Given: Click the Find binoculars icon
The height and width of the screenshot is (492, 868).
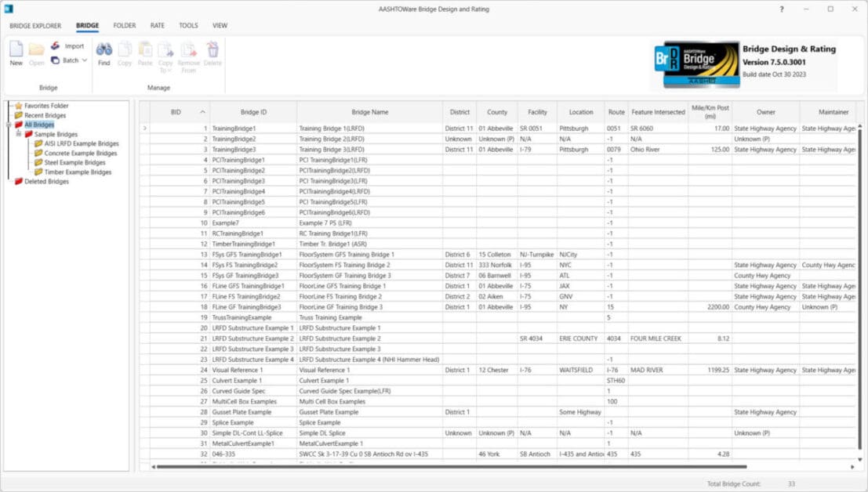Looking at the screenshot, I should point(104,49).
